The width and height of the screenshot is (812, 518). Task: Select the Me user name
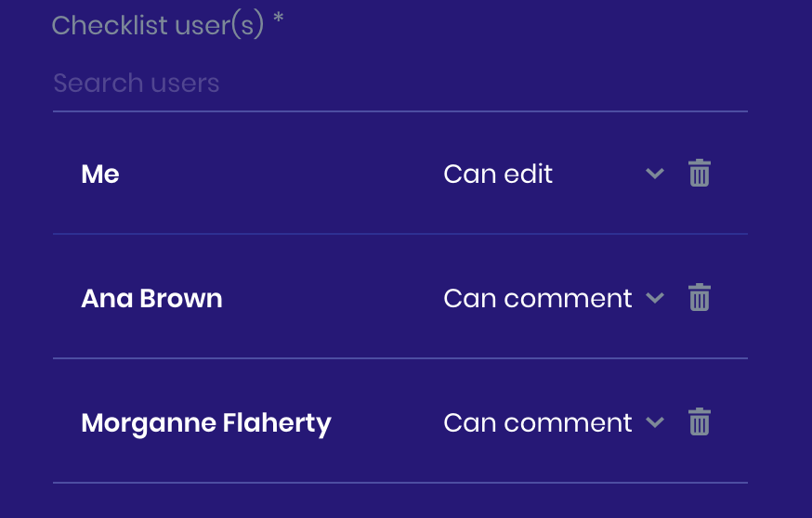pos(100,174)
